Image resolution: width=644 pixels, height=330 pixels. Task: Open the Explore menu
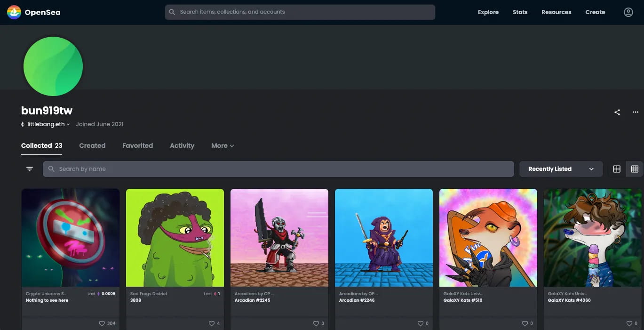[488, 12]
